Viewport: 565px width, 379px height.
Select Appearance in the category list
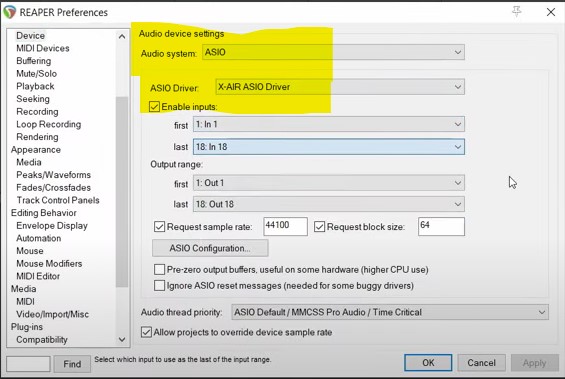pyautogui.click(x=36, y=150)
